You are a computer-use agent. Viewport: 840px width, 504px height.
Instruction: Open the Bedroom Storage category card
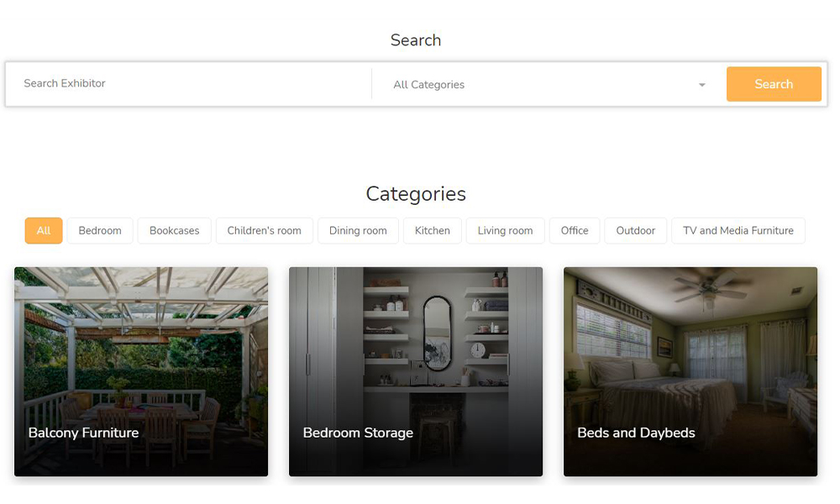416,353
